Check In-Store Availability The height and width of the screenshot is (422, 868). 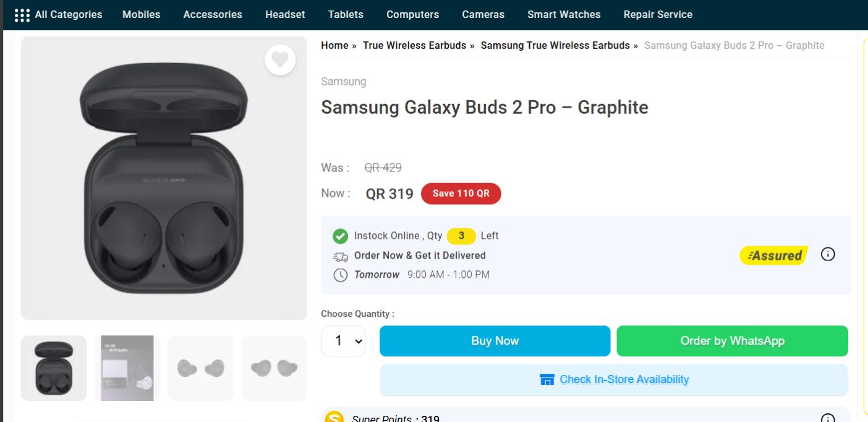[x=613, y=379]
